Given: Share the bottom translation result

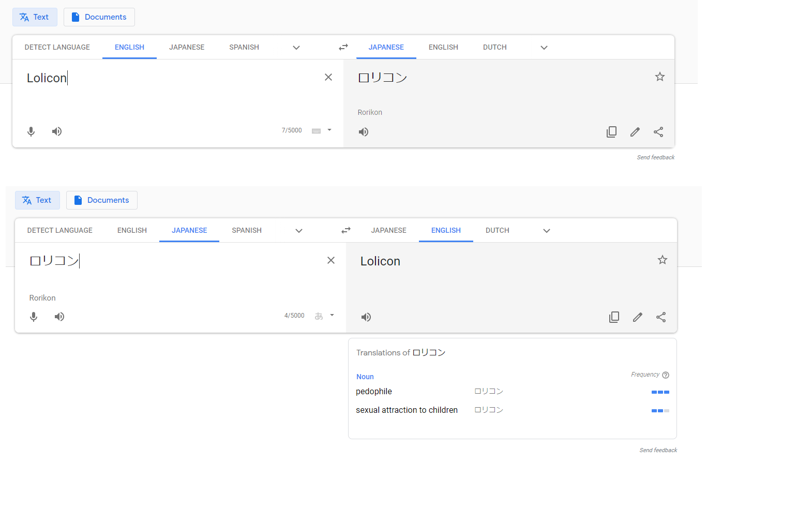Looking at the screenshot, I should 661,317.
